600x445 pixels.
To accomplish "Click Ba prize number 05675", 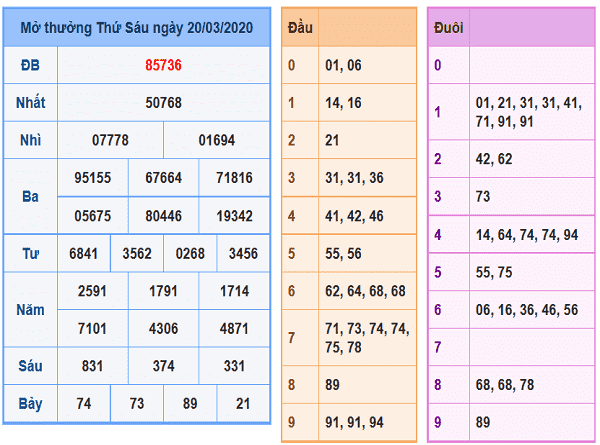I will pyautogui.click(x=93, y=216).
